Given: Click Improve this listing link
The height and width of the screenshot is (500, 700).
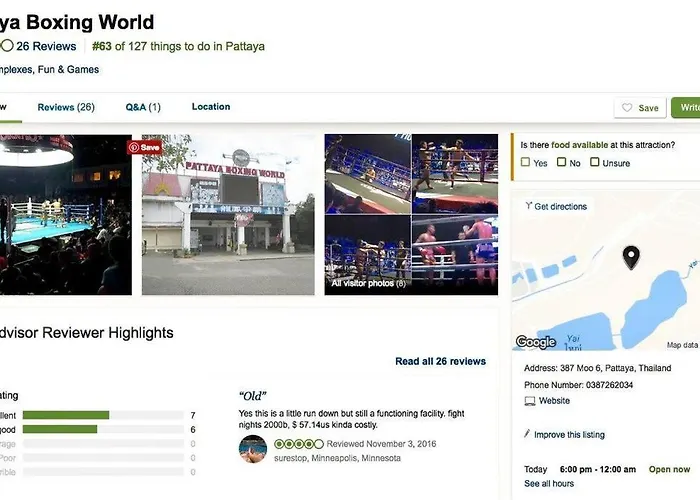Looking at the screenshot, I should click(x=569, y=434).
